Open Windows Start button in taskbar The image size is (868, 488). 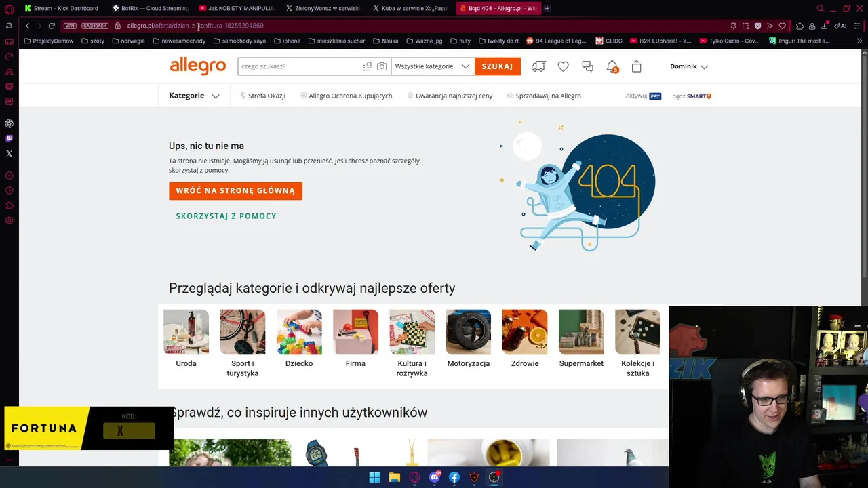(374, 477)
